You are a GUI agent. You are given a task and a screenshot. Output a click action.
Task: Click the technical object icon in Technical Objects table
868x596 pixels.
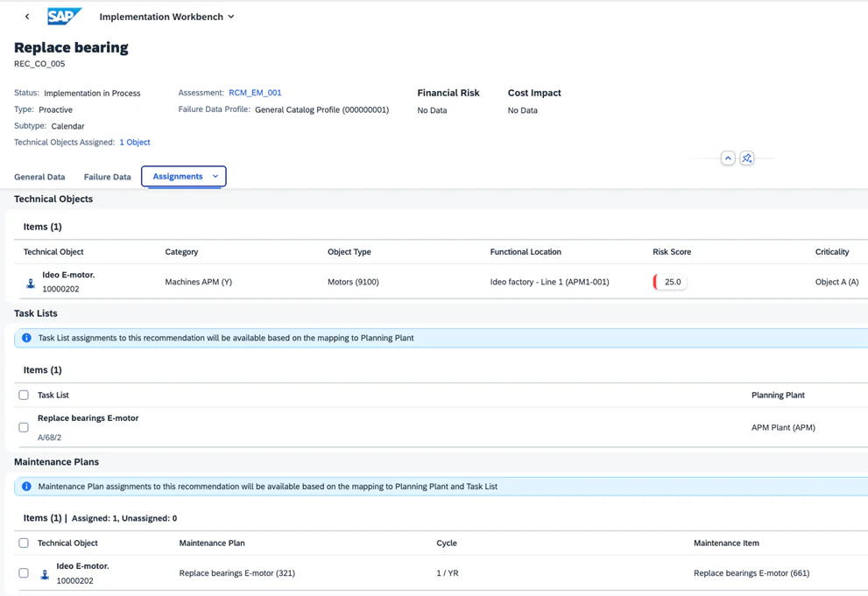tap(31, 284)
